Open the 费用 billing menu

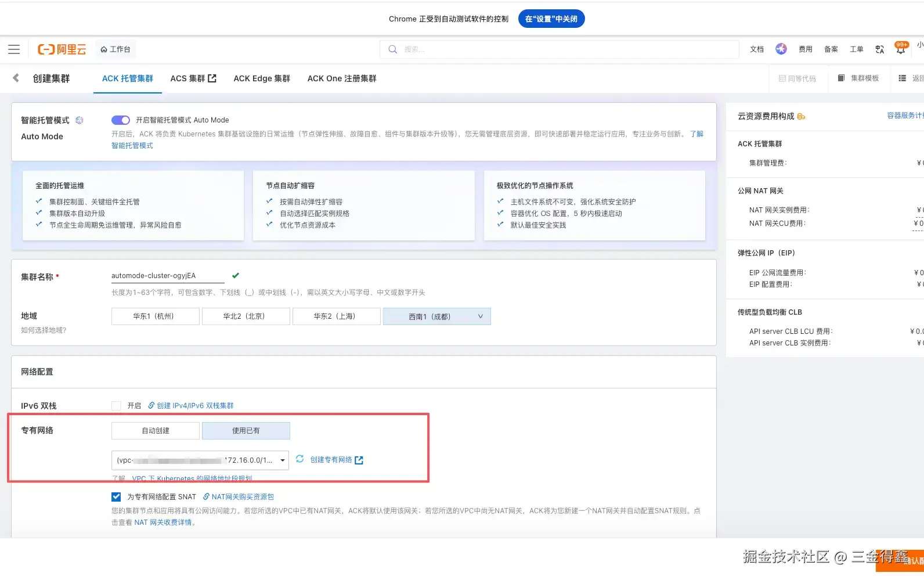tap(806, 49)
